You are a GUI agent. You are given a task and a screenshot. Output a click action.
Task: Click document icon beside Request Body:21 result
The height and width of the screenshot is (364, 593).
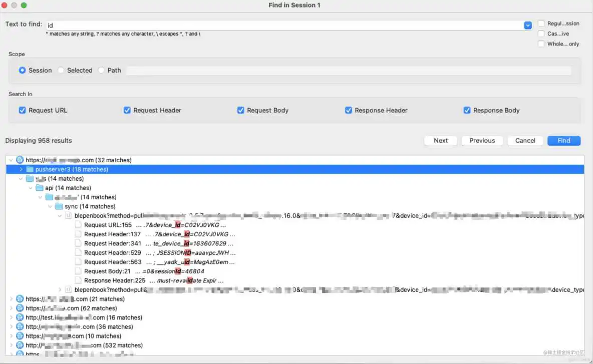coord(78,271)
